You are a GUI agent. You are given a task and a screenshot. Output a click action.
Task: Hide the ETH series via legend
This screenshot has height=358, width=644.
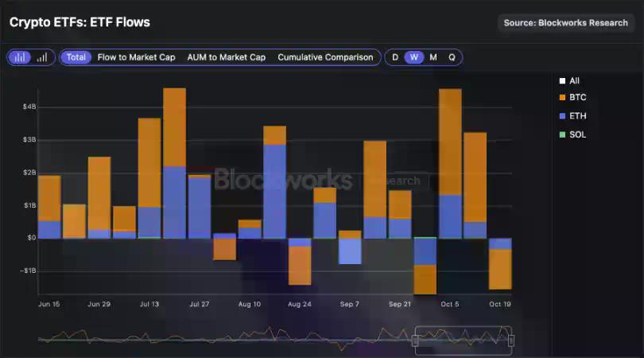pos(576,116)
